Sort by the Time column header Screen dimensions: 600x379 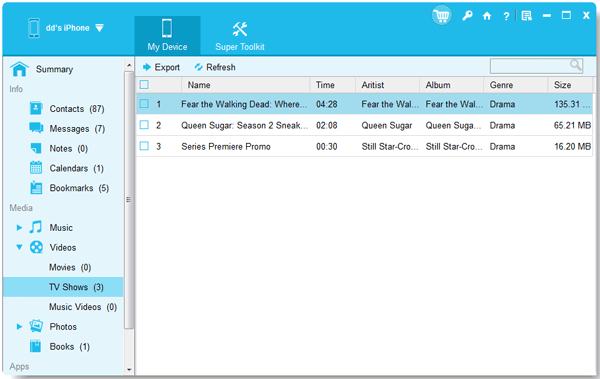[333, 85]
